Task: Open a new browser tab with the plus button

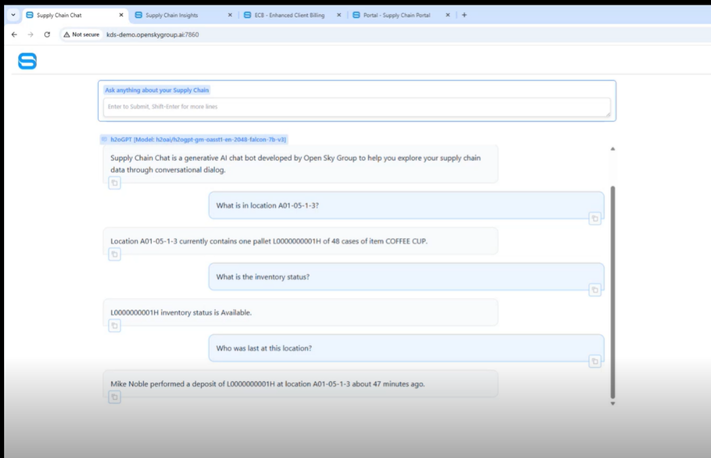Action: (x=464, y=15)
